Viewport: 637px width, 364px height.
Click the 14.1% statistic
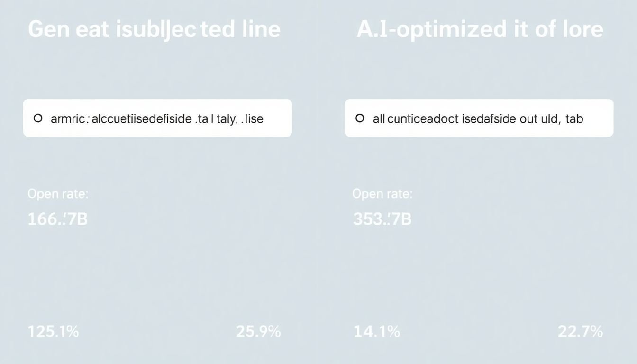(377, 331)
